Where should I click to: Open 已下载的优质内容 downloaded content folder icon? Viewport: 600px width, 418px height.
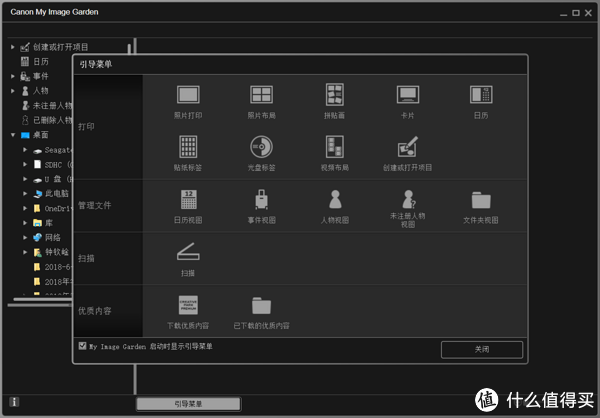click(x=261, y=305)
